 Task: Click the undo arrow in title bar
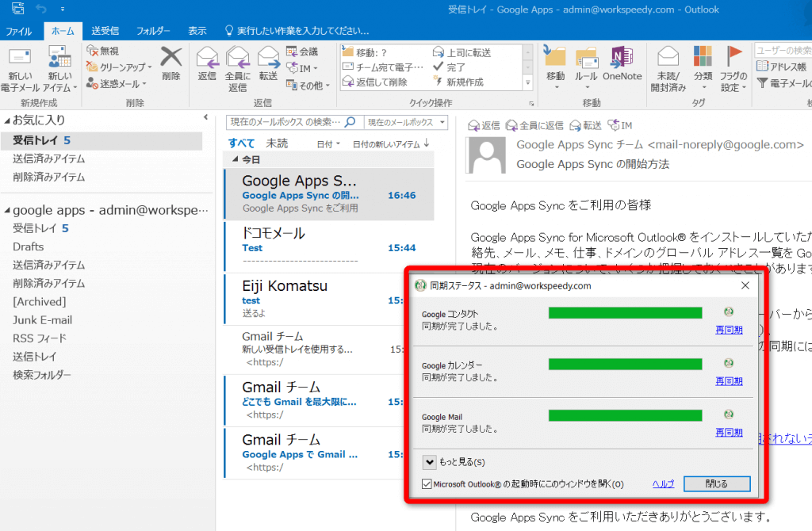tap(41, 9)
